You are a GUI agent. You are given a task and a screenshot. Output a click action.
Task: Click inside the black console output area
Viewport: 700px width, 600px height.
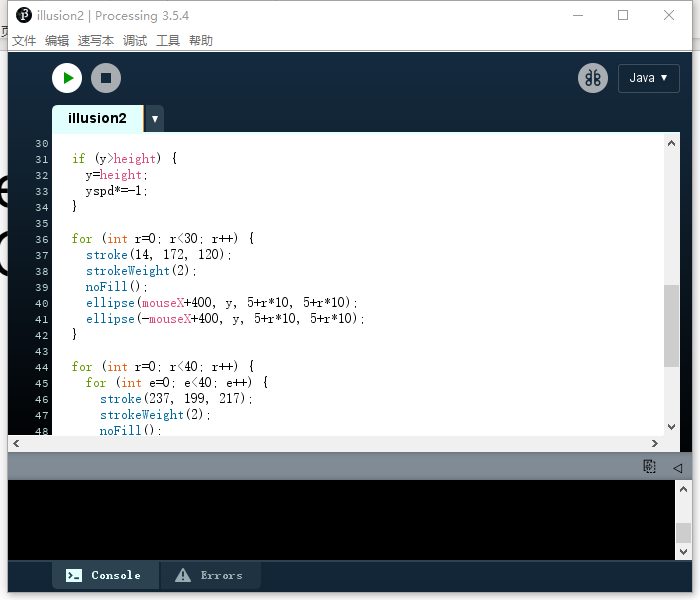coord(341,520)
